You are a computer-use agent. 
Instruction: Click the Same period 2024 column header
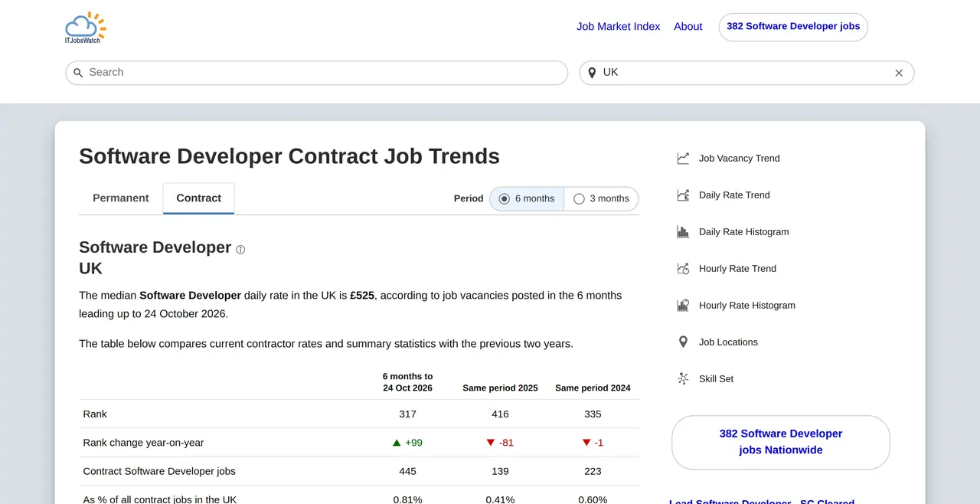point(593,388)
